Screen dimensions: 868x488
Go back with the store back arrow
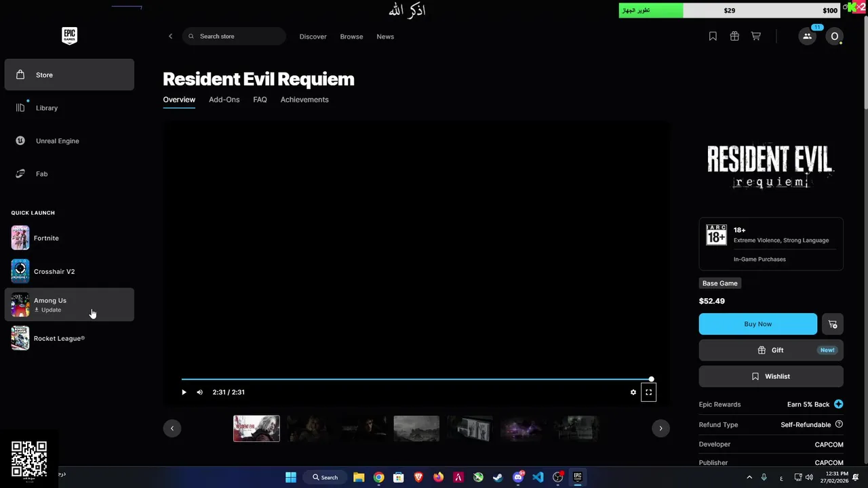(170, 37)
